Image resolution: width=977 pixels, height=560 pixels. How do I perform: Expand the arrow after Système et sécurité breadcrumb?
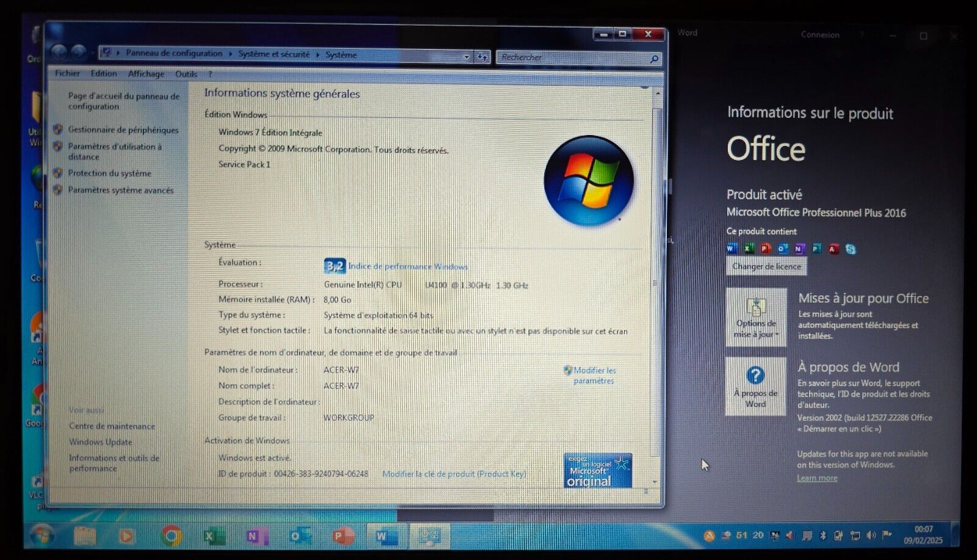318,54
